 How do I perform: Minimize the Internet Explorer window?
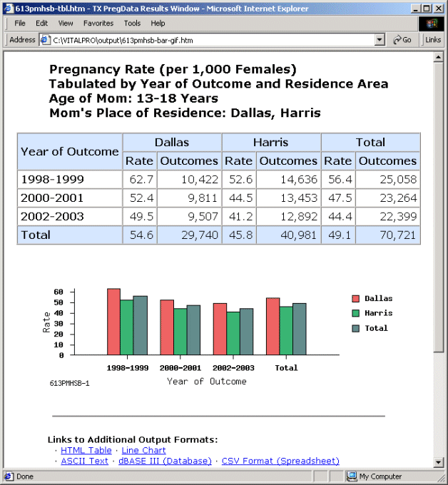click(415, 9)
